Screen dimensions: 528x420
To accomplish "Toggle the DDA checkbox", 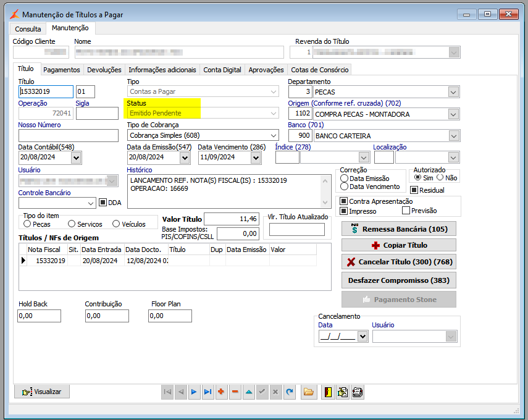I will pos(103,202).
